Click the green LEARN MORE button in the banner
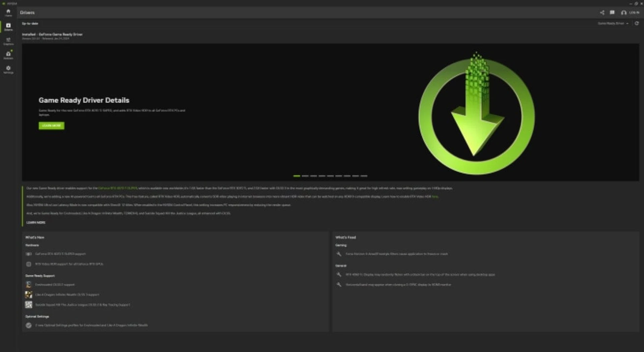This screenshot has width=644, height=352. click(51, 125)
